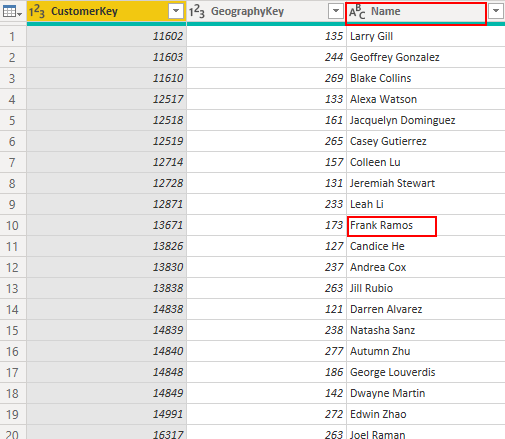Click the cell containing Alexa Watson
This screenshot has height=439, width=505.
[426, 99]
